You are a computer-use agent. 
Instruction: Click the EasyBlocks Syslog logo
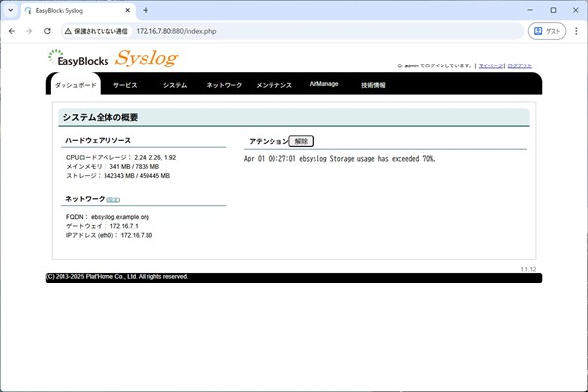tap(112, 59)
